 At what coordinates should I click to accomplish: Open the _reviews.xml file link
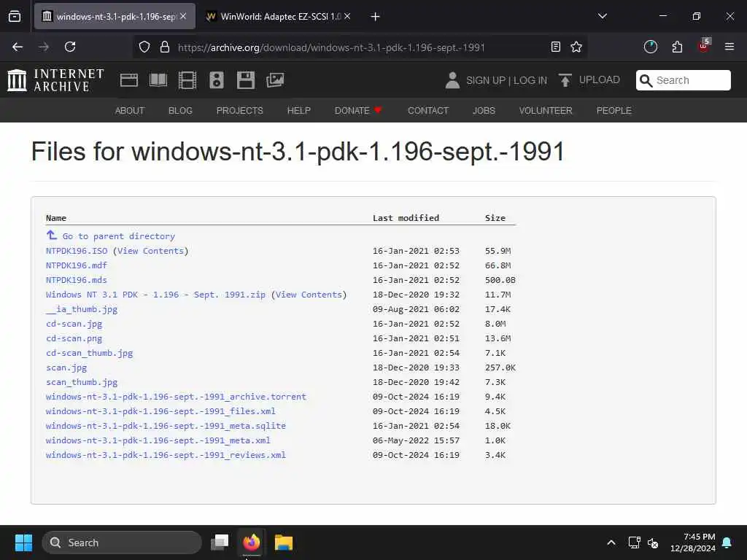point(166,455)
